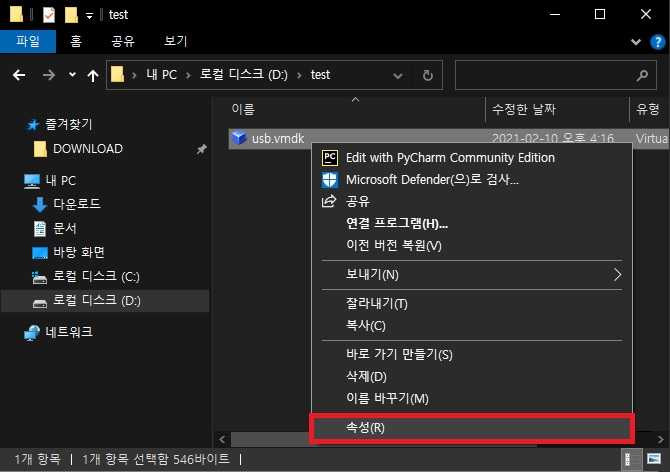Viewport: 670px width, 472px height.
Task: Click the window folder icon in title bar
Action: (x=16, y=14)
